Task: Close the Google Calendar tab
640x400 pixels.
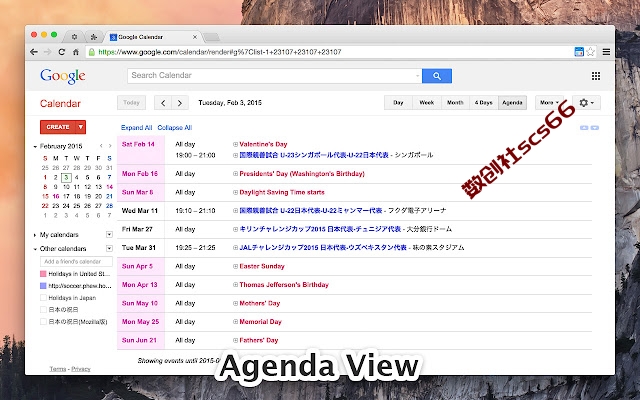Action: pyautogui.click(x=195, y=37)
